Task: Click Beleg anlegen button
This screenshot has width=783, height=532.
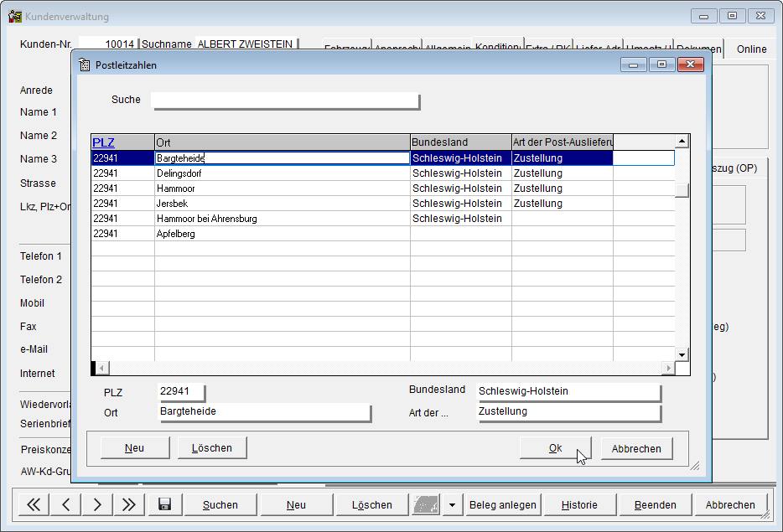Action: point(503,504)
